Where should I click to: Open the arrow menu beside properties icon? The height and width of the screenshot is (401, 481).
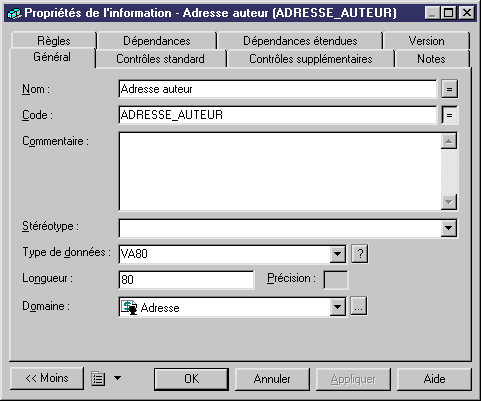(117, 378)
